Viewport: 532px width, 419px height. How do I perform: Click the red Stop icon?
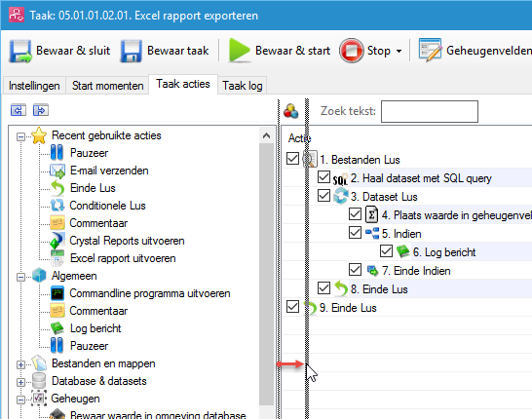(351, 51)
